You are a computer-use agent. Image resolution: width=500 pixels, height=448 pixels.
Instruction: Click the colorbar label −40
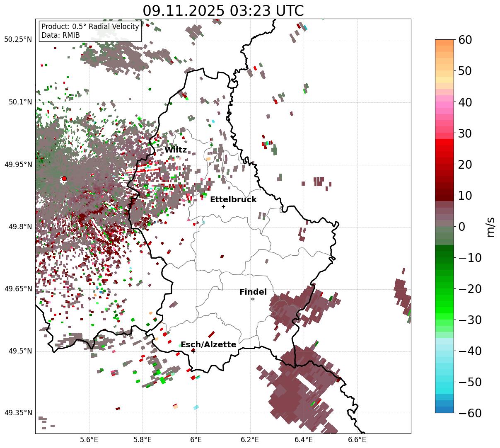470,351
